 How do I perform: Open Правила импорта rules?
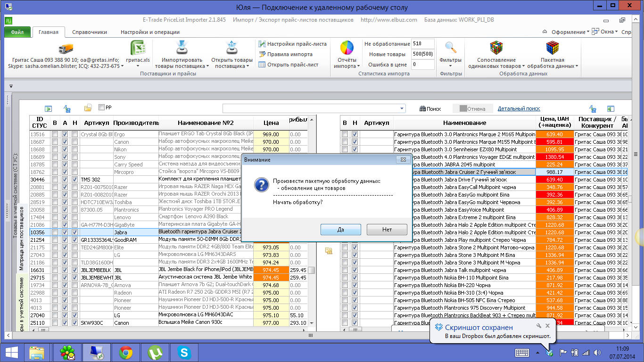286,54
